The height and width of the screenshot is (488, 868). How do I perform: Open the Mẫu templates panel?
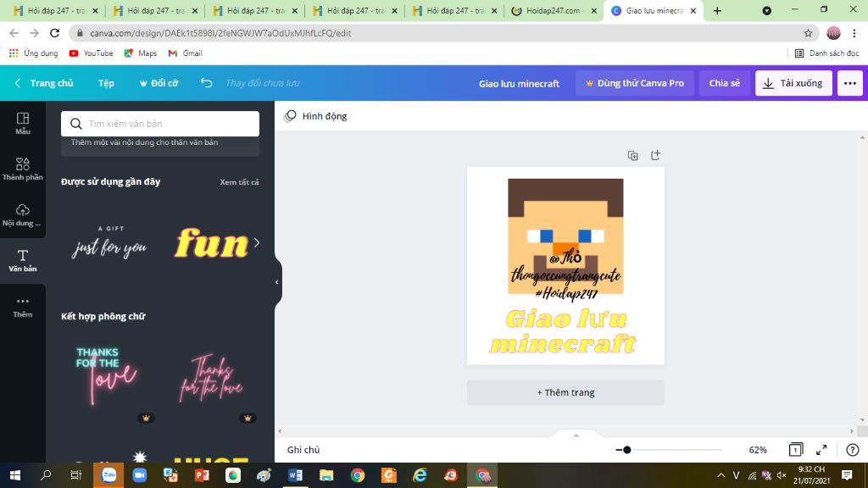[23, 124]
